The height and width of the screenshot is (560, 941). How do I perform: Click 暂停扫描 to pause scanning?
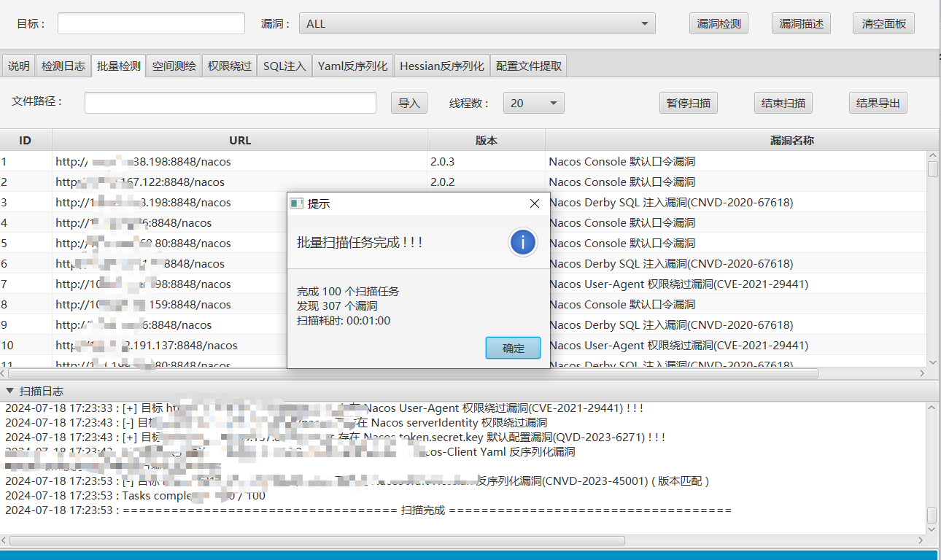tap(688, 102)
